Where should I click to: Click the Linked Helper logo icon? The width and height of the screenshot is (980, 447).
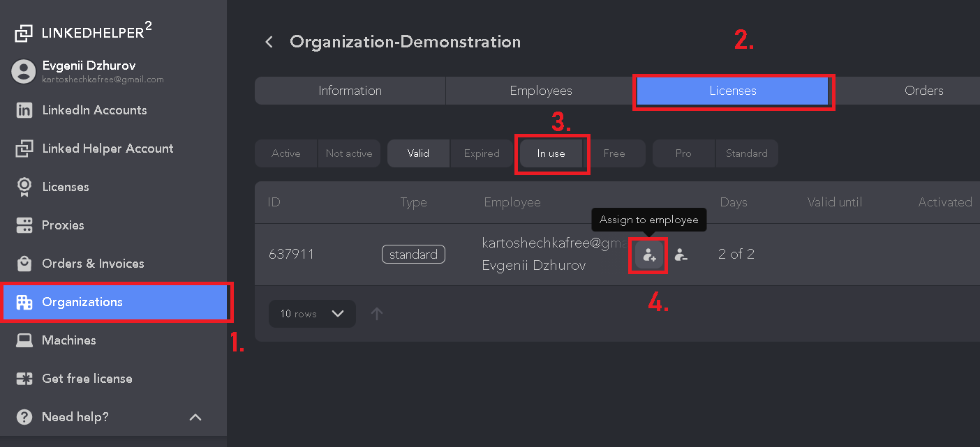click(x=24, y=33)
